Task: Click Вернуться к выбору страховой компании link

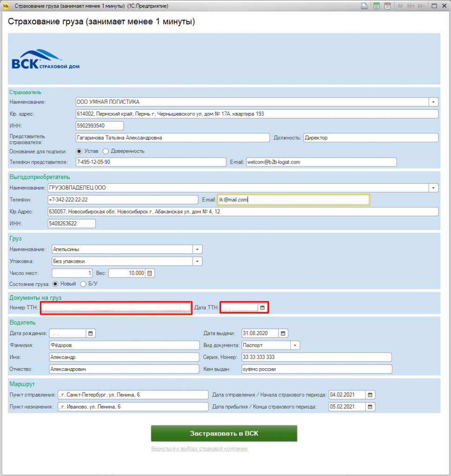Action: (199, 449)
